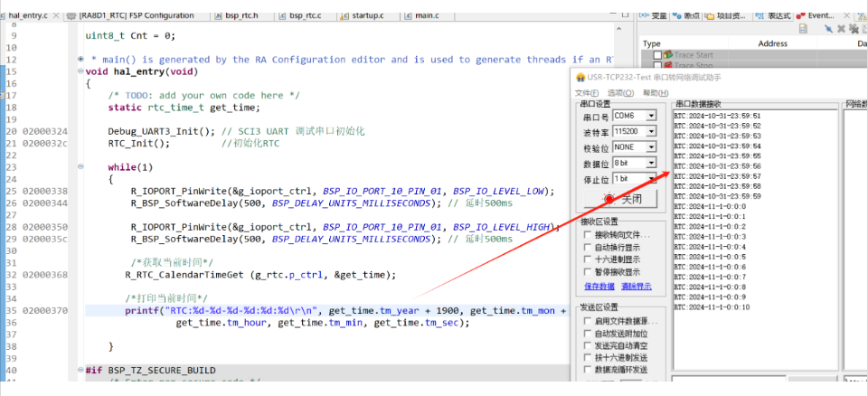Click the editor scroll-up arrow
Image resolution: width=868 pixels, height=396 pixels.
click(x=618, y=29)
